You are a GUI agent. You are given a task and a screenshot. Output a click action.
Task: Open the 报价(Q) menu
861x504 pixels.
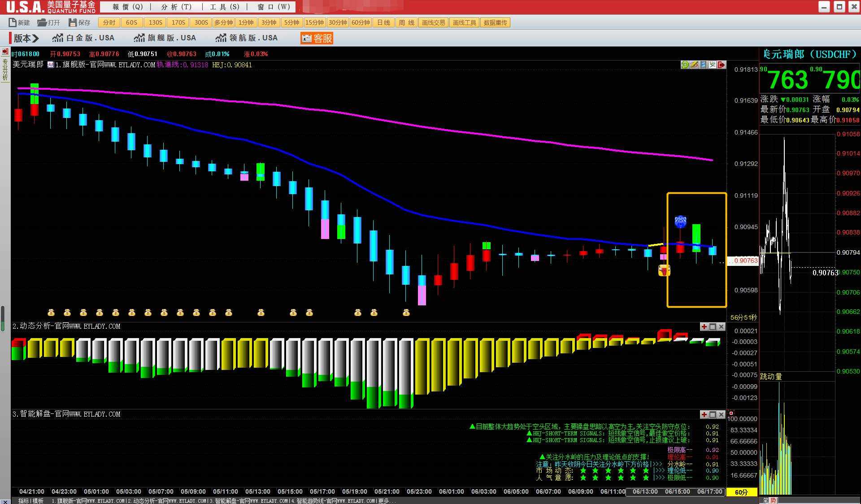click(x=128, y=7)
